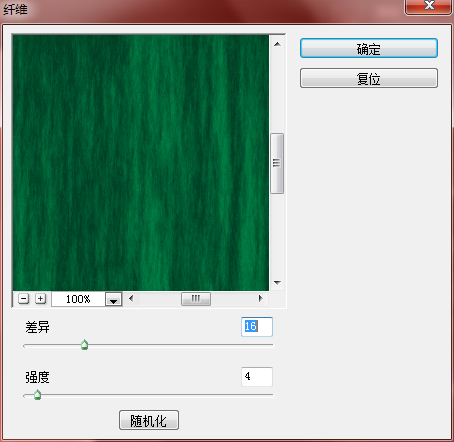Click the 强度 slider handle
454x442 pixels.
coord(38,395)
